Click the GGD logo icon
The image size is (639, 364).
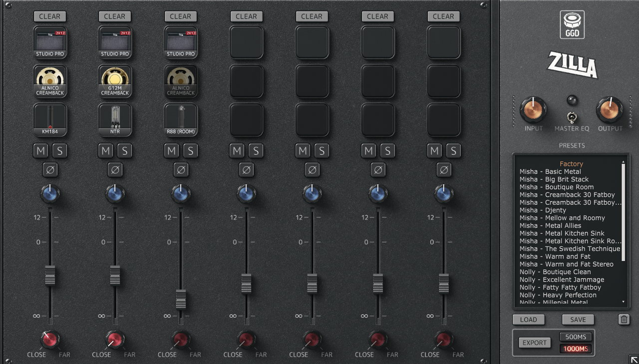click(x=572, y=24)
